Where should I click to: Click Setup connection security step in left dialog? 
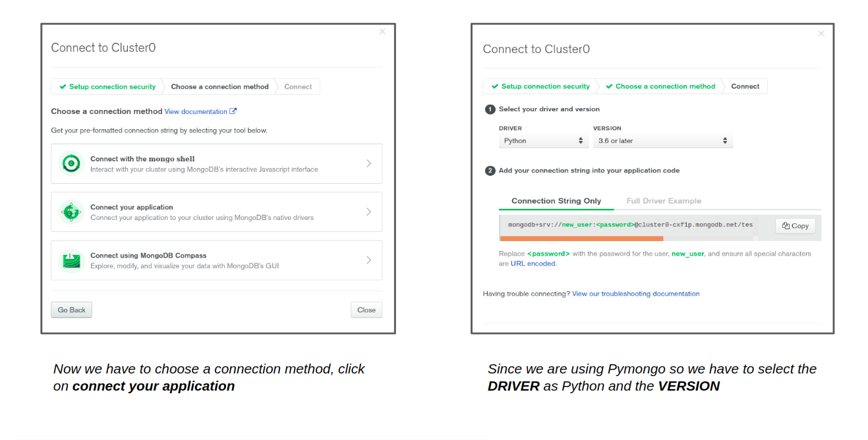click(x=107, y=87)
